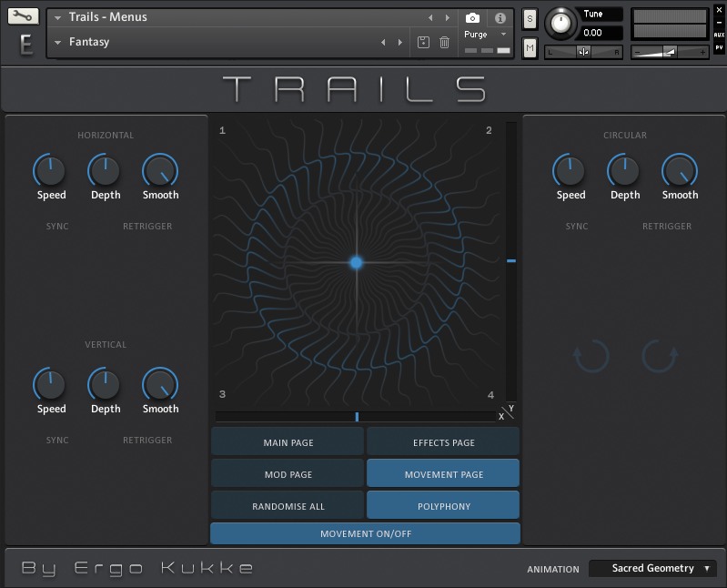Delete preset with the trash icon
Screen dimensions: 727x588
[444, 42]
